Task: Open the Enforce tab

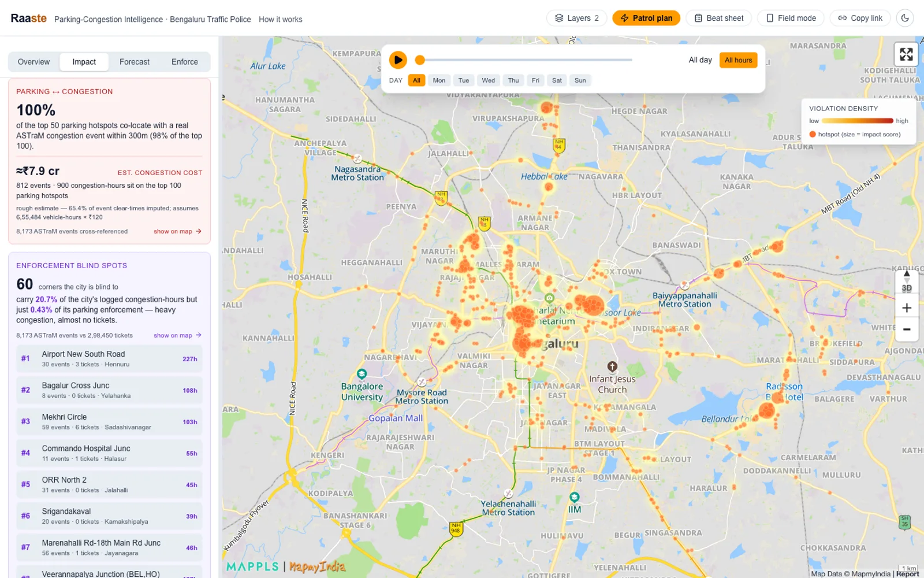Action: coord(185,62)
